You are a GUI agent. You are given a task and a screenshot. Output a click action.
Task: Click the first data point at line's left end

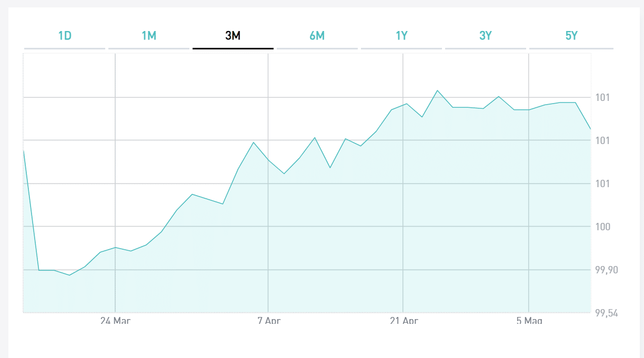tap(24, 151)
